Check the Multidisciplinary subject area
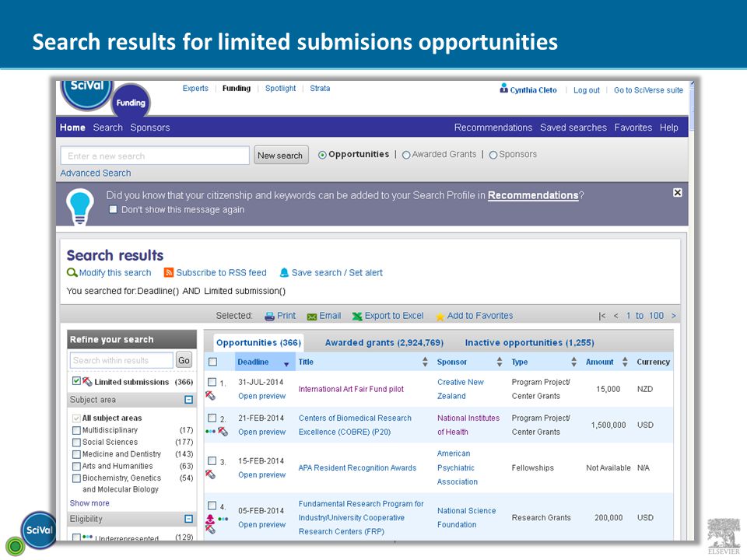Image resolution: width=747 pixels, height=560 pixels. 76,430
